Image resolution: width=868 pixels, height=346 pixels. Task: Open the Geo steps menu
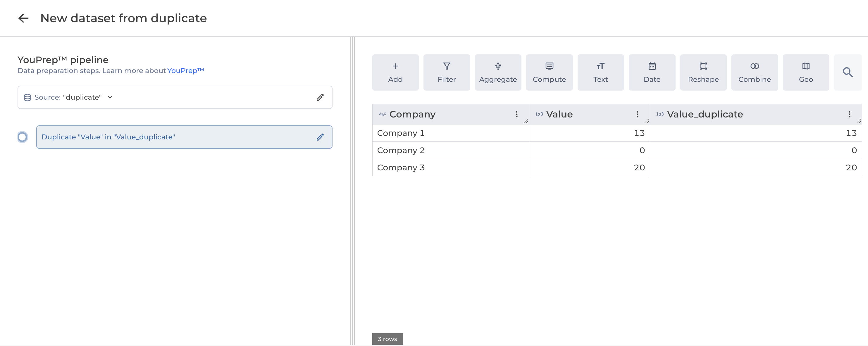pos(806,72)
